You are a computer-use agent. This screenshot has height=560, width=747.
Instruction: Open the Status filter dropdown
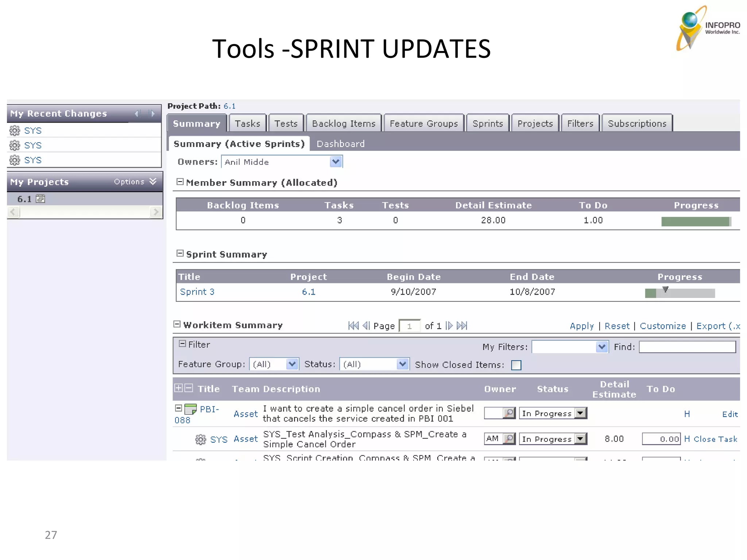(402, 364)
